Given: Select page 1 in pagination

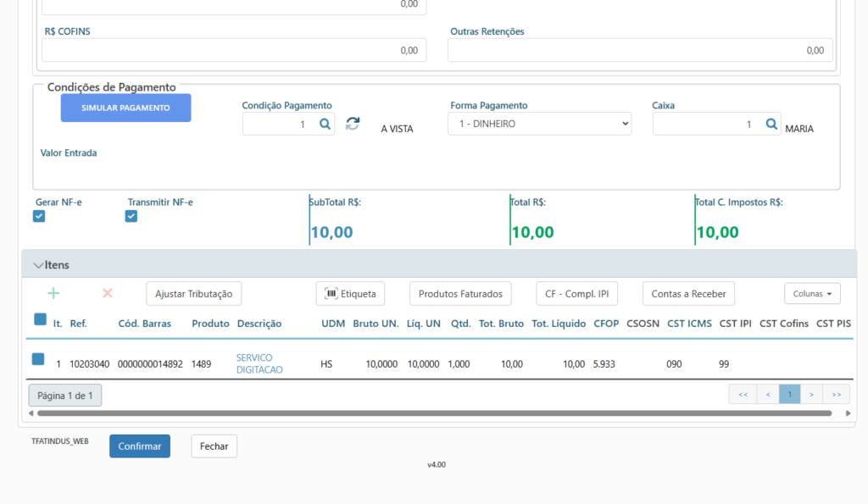Looking at the screenshot, I should pos(789,394).
